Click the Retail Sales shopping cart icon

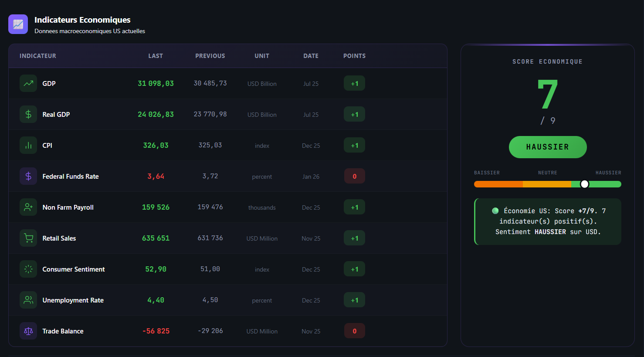[28, 238]
